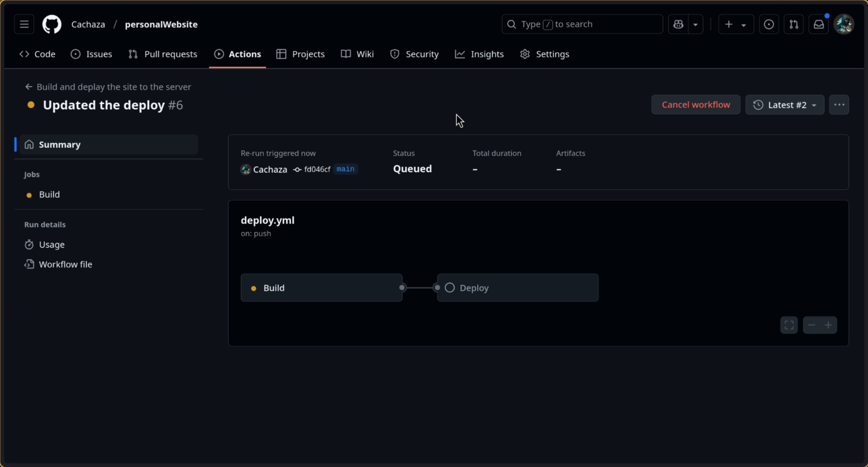The image size is (868, 467).
Task: View the Insights tab
Action: tap(479, 54)
